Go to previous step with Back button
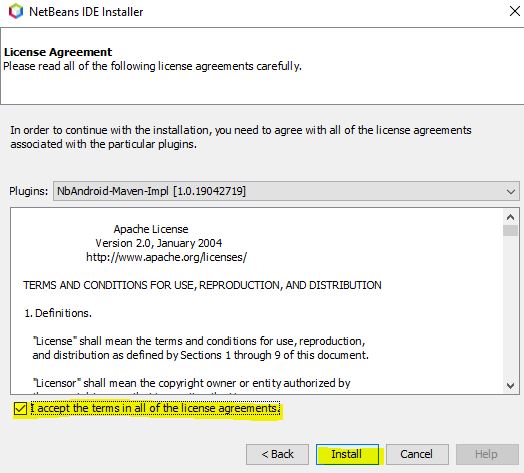 277,454
